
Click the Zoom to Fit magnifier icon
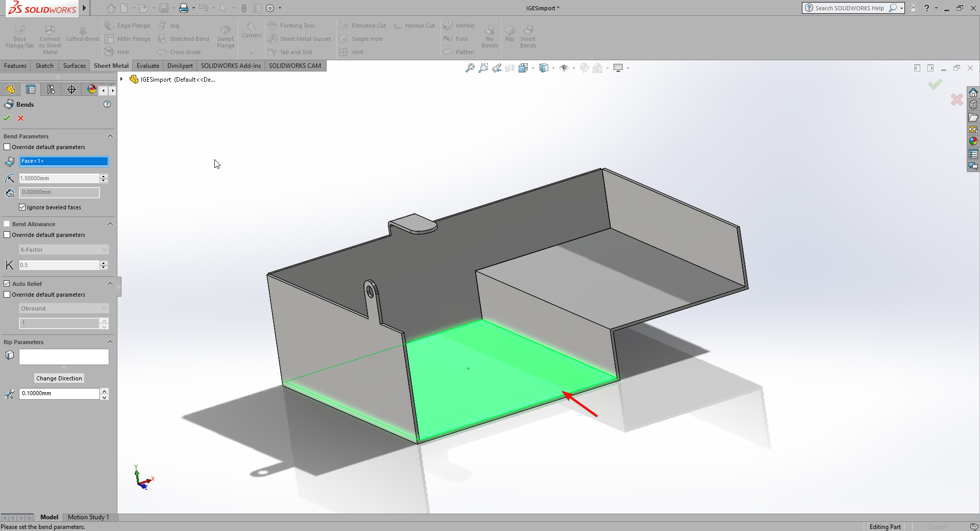pyautogui.click(x=470, y=68)
